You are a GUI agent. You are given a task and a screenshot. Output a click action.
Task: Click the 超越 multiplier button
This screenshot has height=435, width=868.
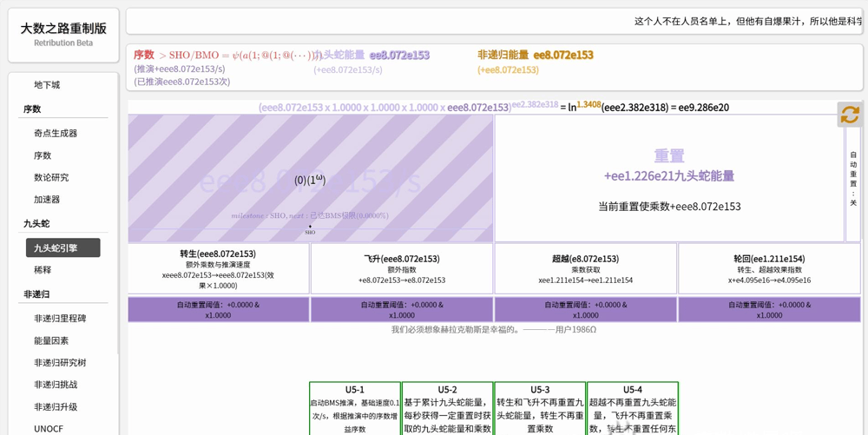tap(585, 269)
